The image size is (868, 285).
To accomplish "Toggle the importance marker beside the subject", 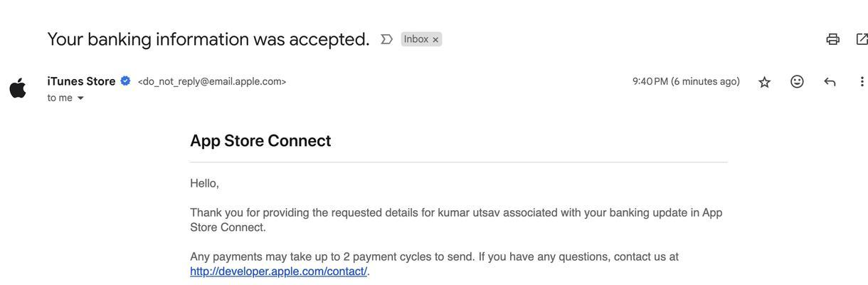I will click(x=386, y=39).
